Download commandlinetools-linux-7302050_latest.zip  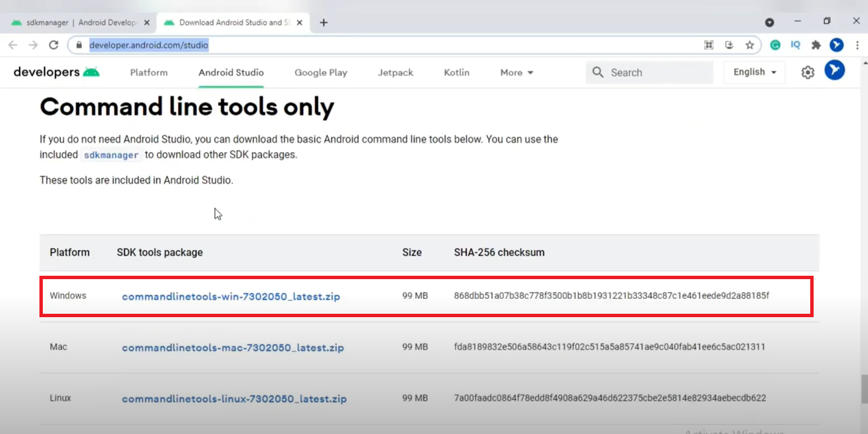[x=235, y=399]
